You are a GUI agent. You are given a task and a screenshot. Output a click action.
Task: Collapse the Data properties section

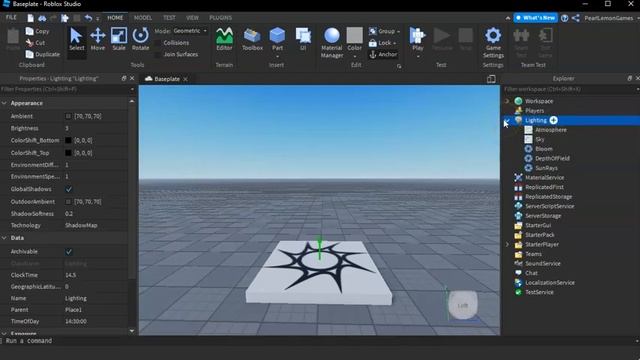(4, 238)
